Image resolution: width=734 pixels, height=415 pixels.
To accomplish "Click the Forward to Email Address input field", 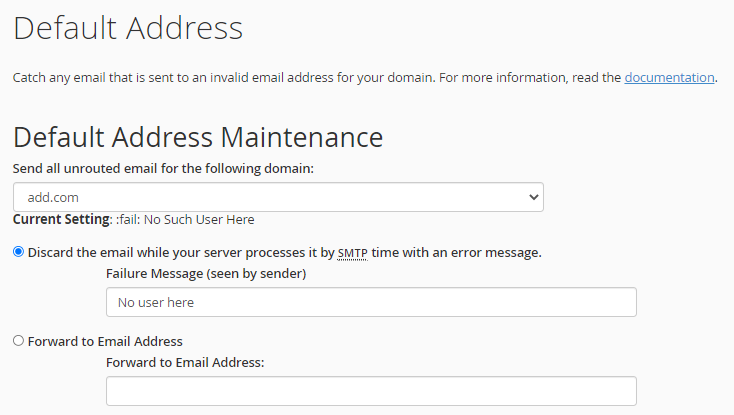I will (371, 391).
